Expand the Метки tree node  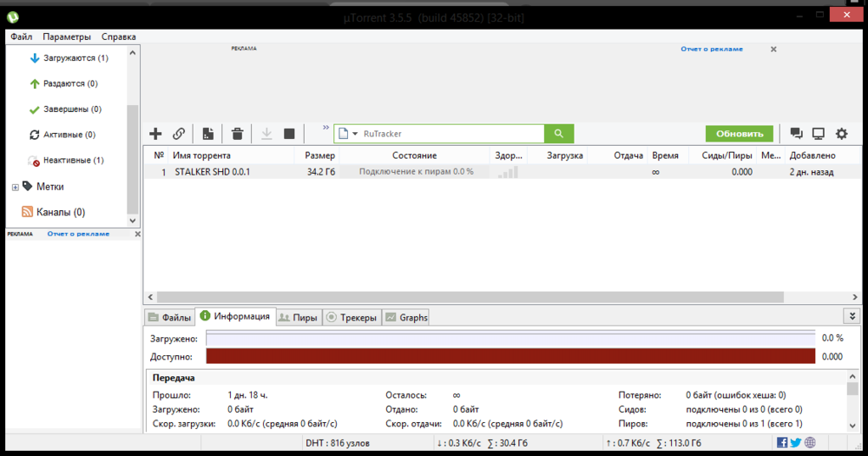click(x=16, y=188)
